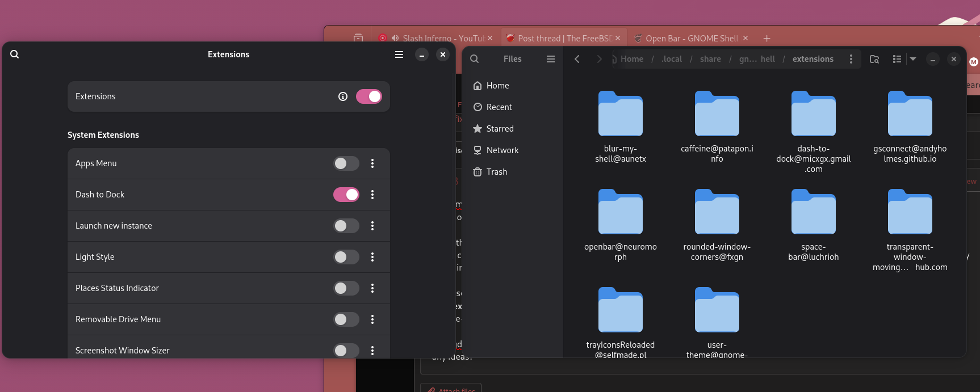Open Trash in the Files sidebar
Viewport: 980px width, 392px height.
pos(496,172)
